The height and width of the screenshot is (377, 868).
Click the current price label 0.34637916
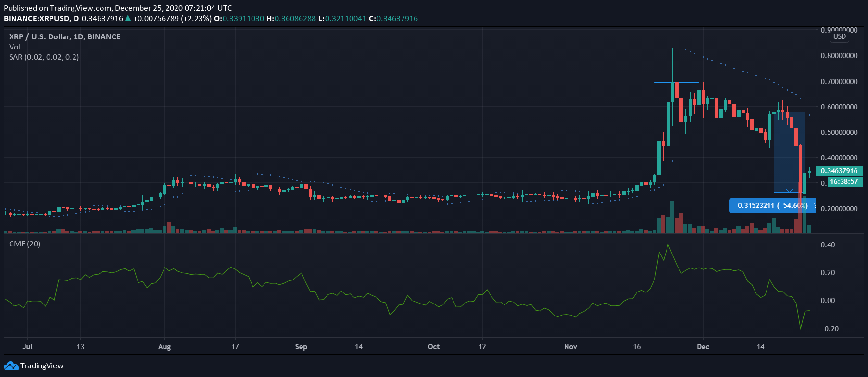(x=839, y=171)
